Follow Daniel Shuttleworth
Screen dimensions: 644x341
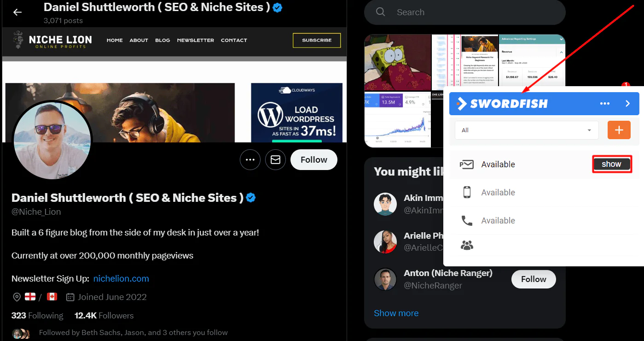point(314,160)
